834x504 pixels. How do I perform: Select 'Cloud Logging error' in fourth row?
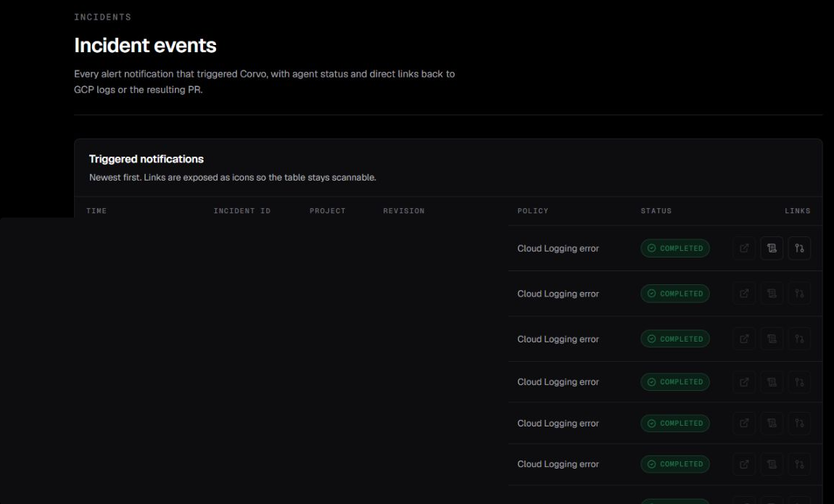point(558,381)
